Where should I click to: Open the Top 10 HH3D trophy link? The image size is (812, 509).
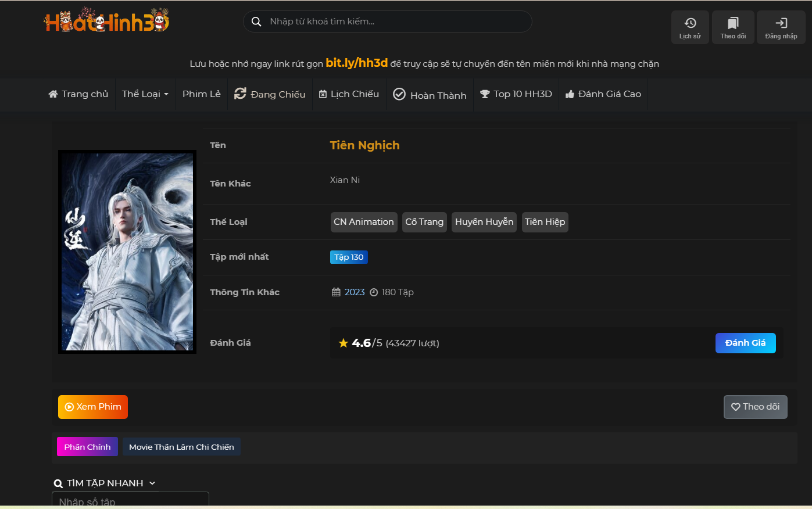click(516, 94)
